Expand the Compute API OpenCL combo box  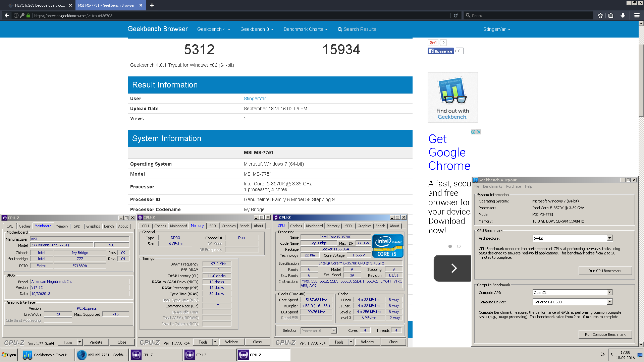click(609, 293)
